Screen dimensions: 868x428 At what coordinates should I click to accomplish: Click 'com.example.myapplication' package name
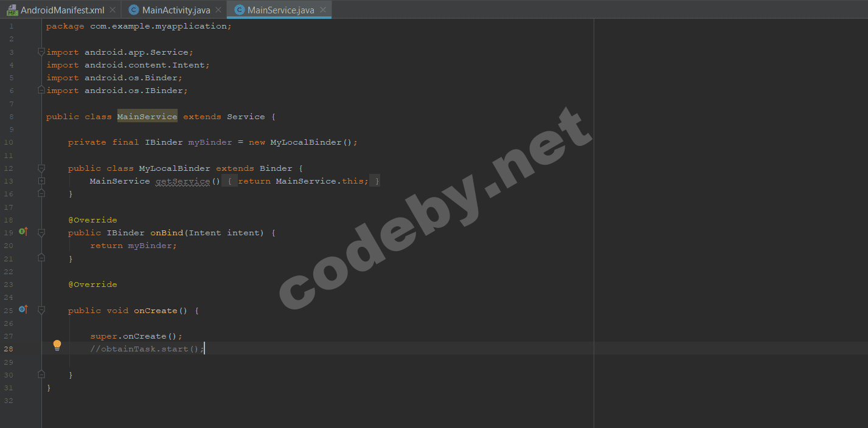pyautogui.click(x=158, y=26)
